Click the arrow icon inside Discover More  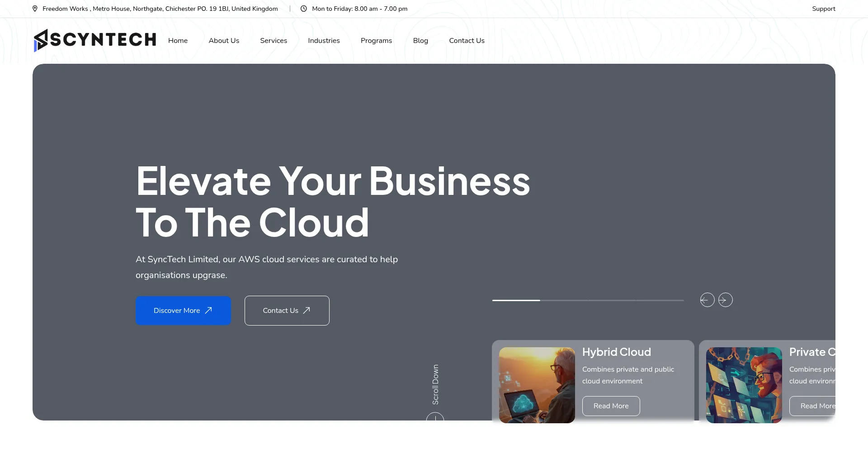tap(208, 310)
